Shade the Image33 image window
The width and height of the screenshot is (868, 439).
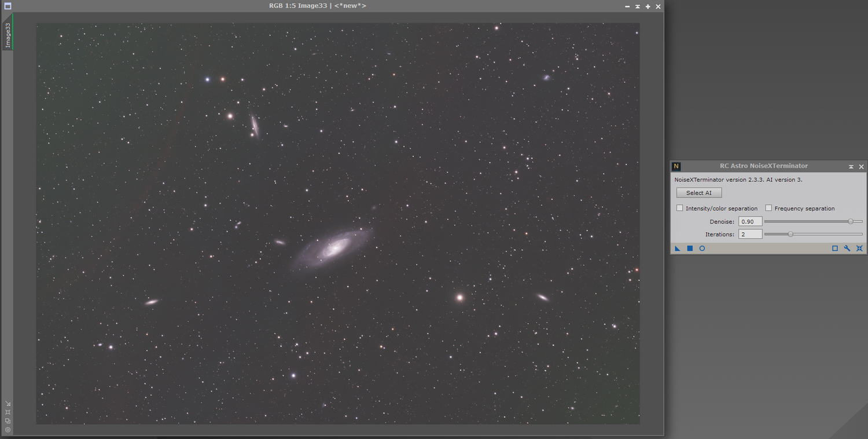pyautogui.click(x=638, y=6)
